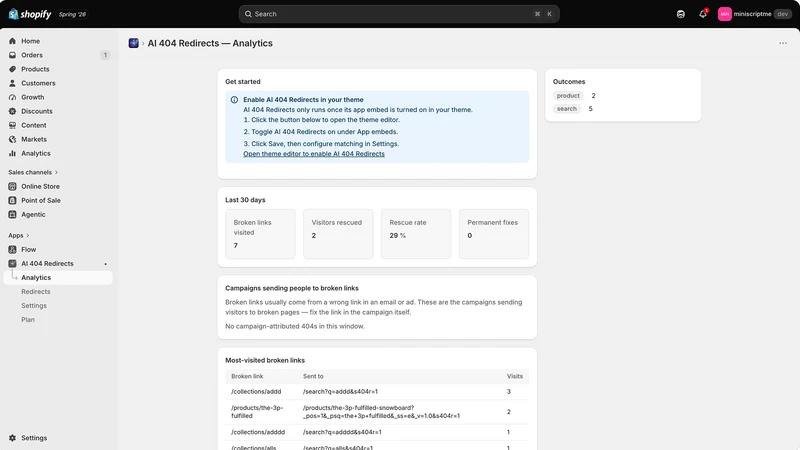Open the Content icon in sidebar
Image resolution: width=800 pixels, height=450 pixels.
12,125
